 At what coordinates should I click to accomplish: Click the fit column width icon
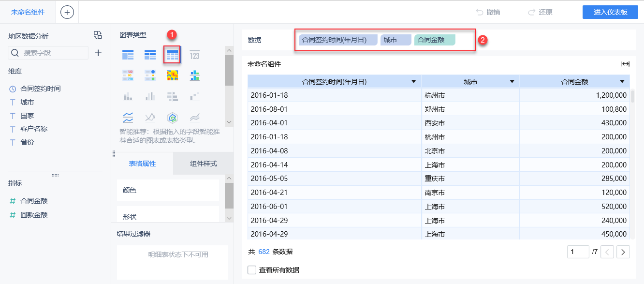625,64
